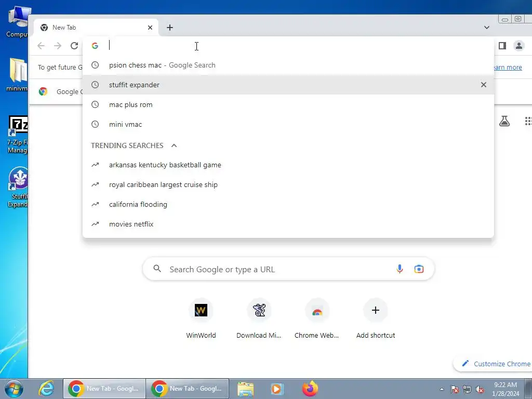Viewport: 532px width, 399px height.
Task: Select the StuffIt Expander desktop shortcut
Action: (x=18, y=187)
